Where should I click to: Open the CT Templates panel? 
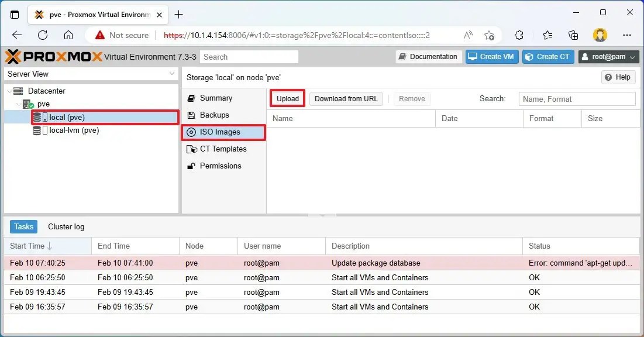222,149
